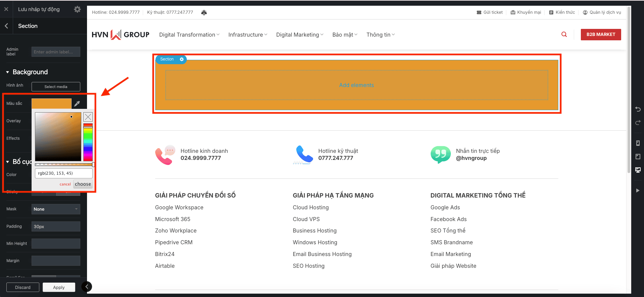Open Microsoft 365 link
Viewport: 644px width, 297px height.
coord(173,219)
